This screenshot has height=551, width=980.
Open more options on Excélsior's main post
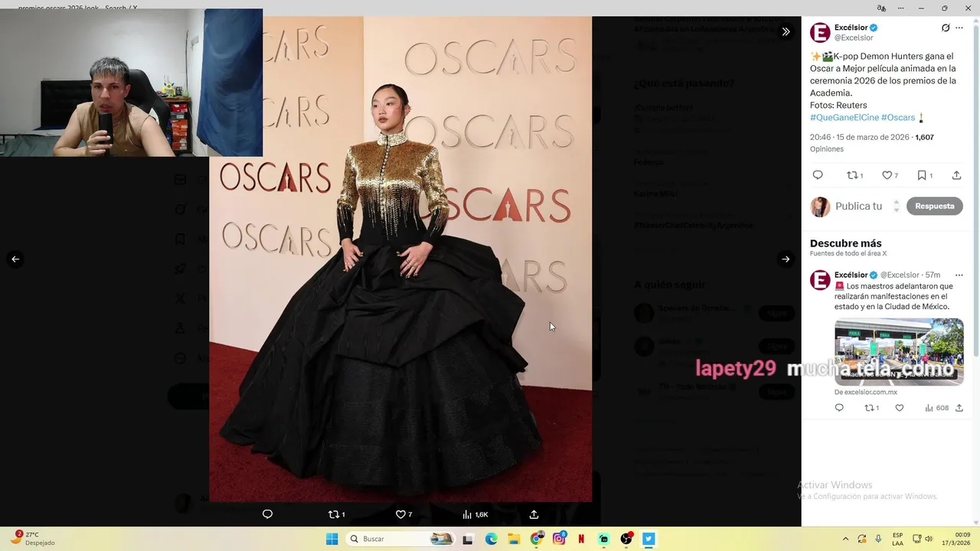[959, 28]
